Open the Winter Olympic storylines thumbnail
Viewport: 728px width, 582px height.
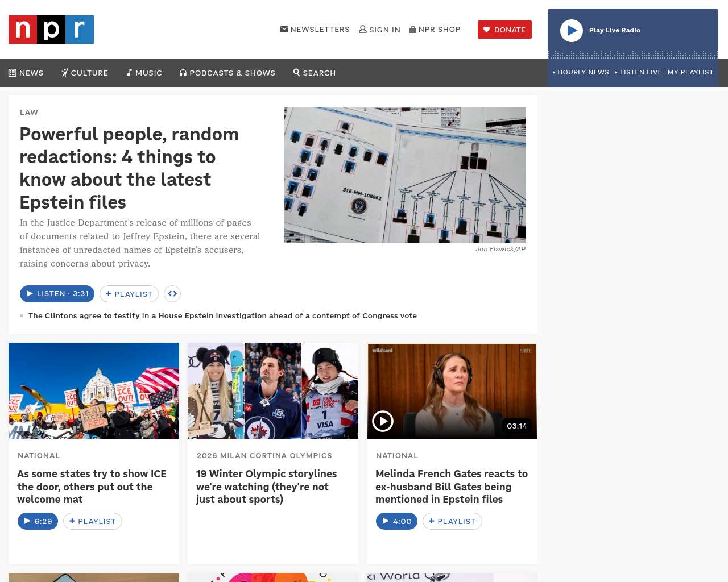(x=273, y=390)
